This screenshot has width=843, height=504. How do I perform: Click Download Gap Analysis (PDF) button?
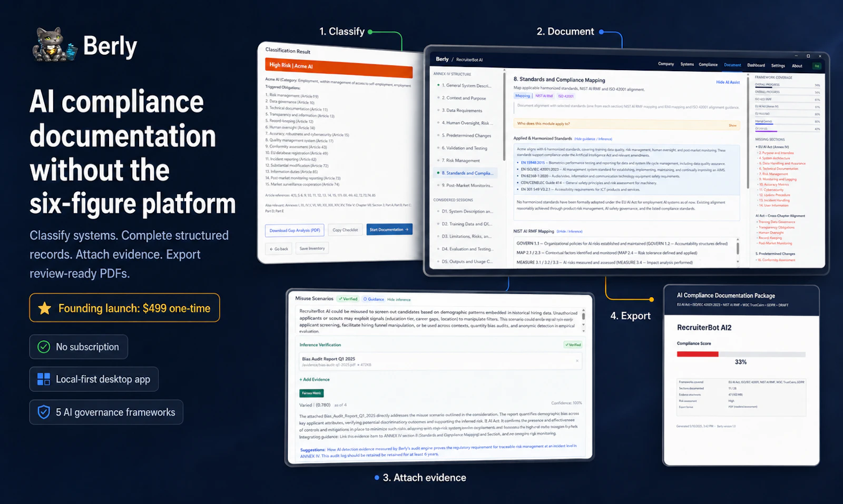point(295,231)
